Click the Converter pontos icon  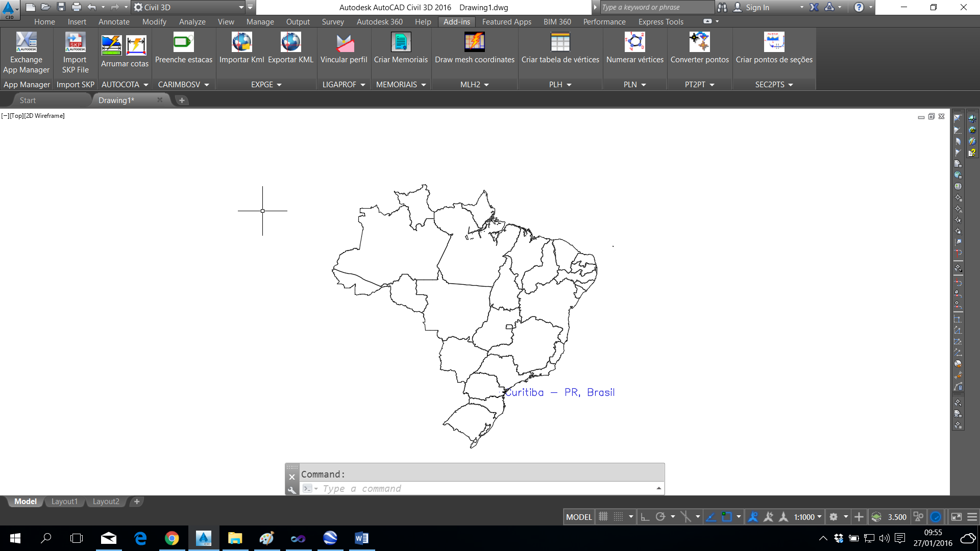(x=699, y=42)
